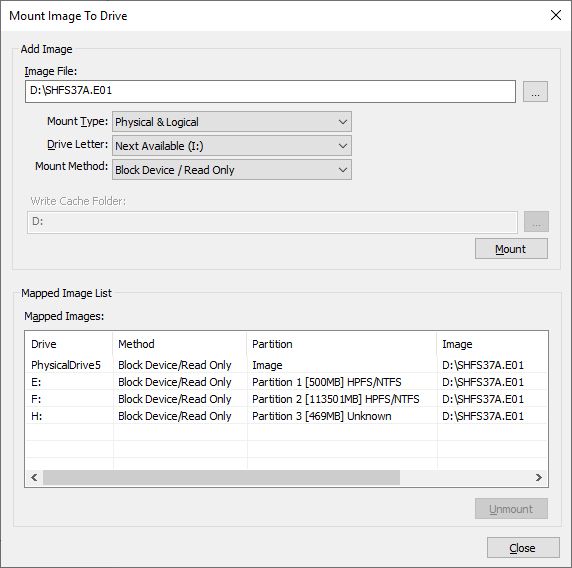
Task: Open the Drive Letter dropdown
Action: (232, 146)
